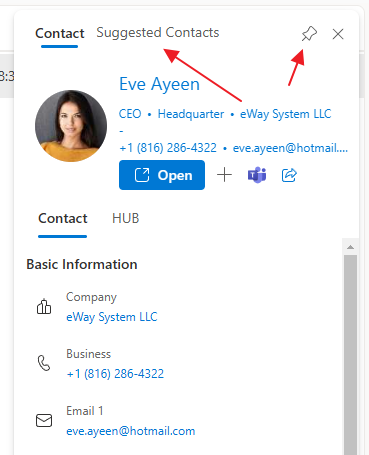Select the top Contact tab
Viewport: 369px width, 455px height.
point(60,33)
